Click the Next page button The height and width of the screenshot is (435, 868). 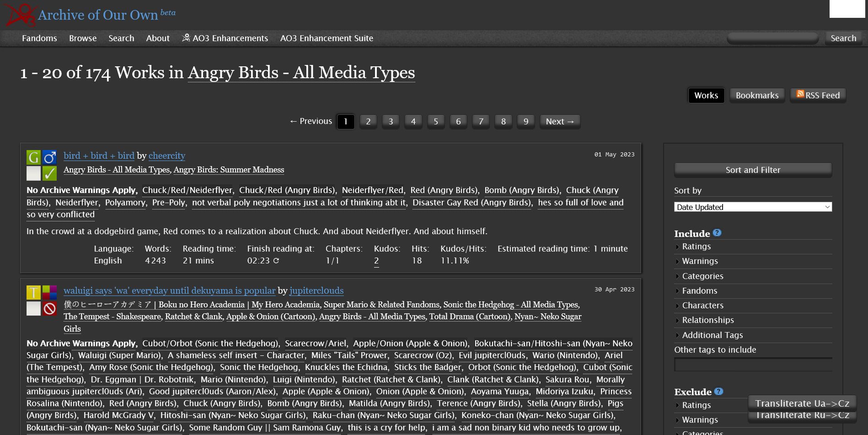tap(560, 121)
